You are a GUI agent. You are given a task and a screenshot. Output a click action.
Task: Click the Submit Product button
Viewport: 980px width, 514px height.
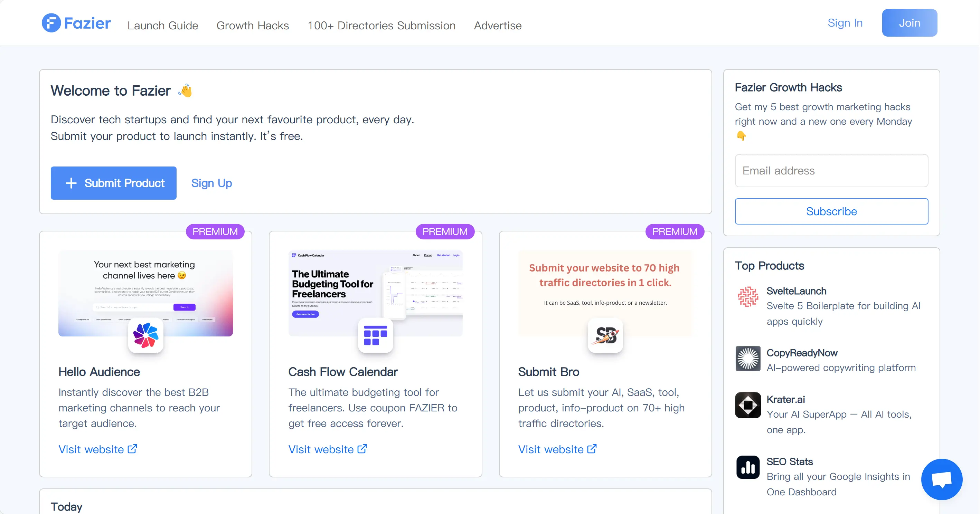pos(113,183)
